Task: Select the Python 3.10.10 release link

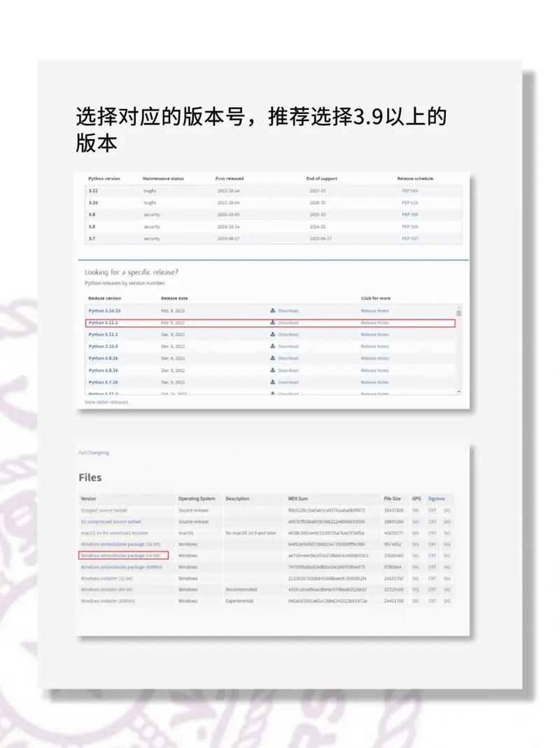Action: tap(104, 311)
